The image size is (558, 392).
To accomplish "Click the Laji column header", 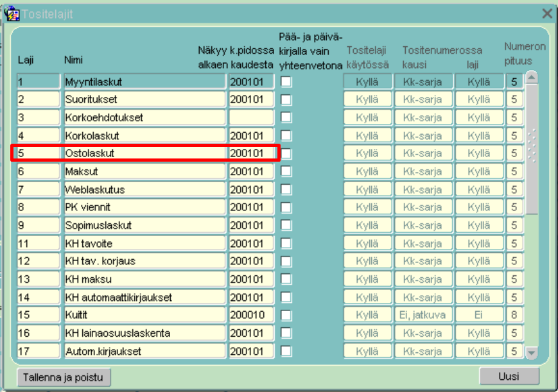I will coord(26,60).
